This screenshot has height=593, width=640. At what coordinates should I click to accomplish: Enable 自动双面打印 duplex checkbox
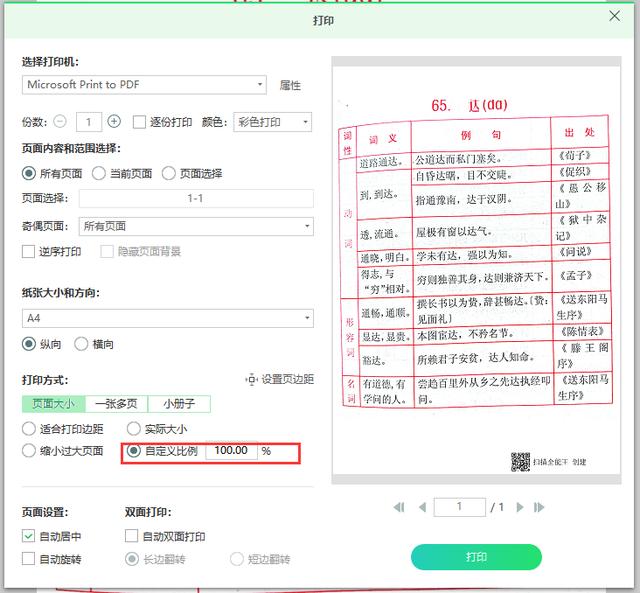131,536
